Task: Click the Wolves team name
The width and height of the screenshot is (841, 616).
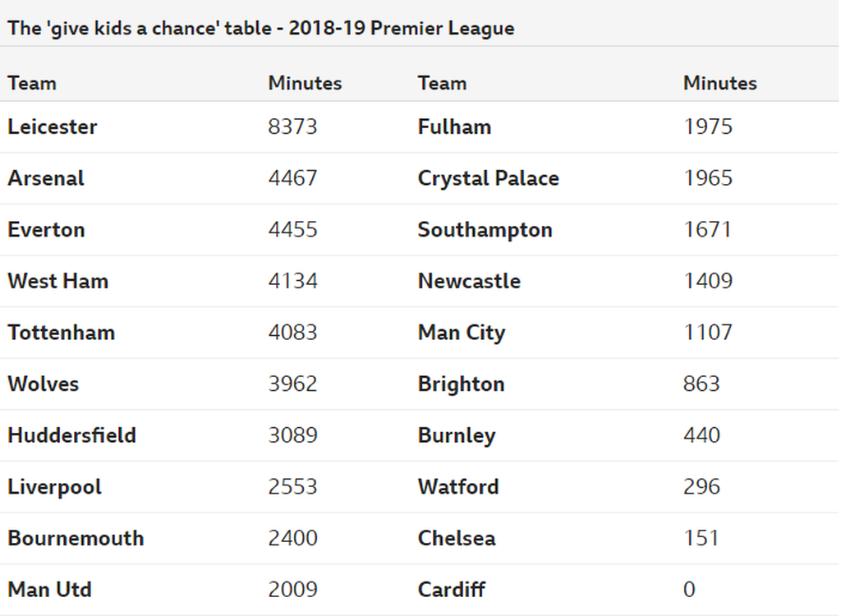Action: pyautogui.click(x=44, y=384)
